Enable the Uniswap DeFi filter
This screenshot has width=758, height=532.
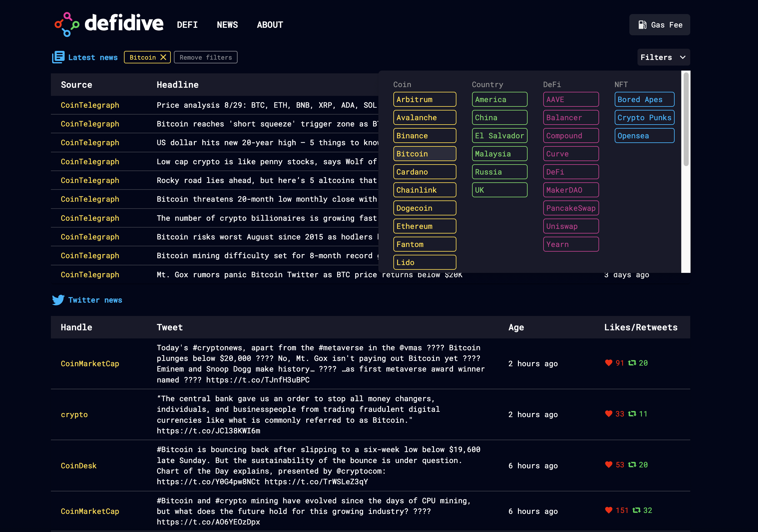coord(571,226)
